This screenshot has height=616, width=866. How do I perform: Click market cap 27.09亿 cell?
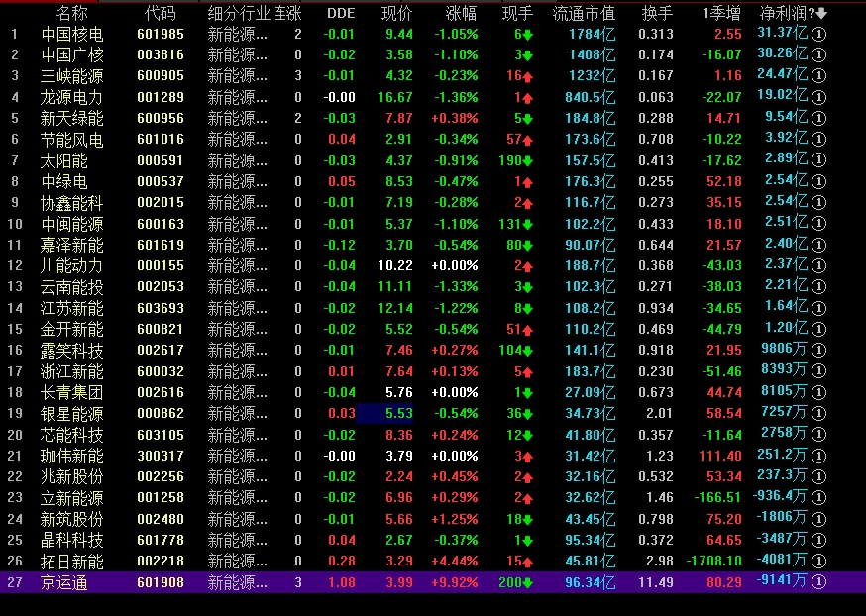(590, 392)
